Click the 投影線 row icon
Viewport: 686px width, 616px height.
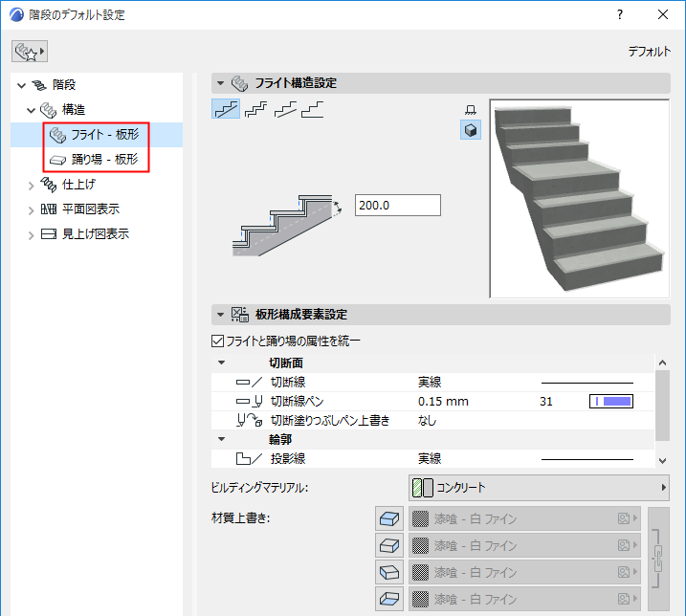point(249,458)
